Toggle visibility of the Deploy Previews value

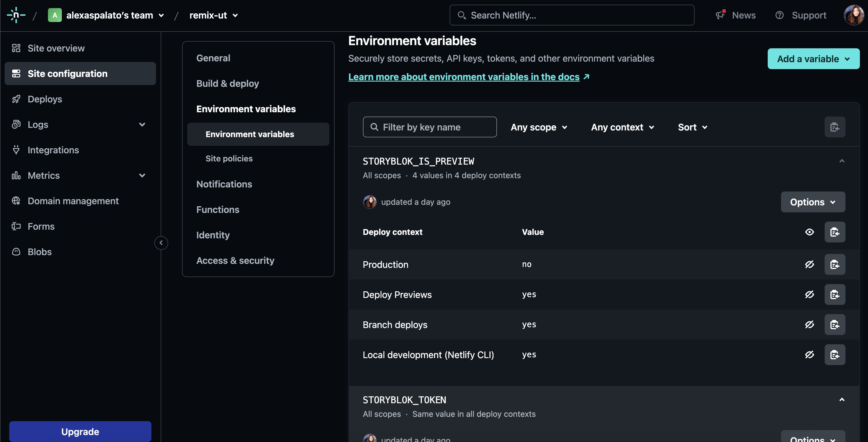[809, 294]
